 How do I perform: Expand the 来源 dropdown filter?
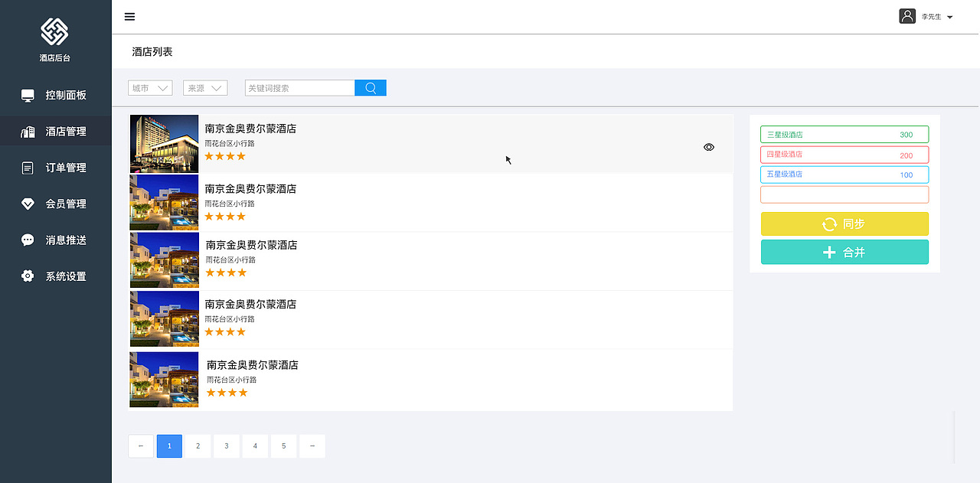coord(205,88)
